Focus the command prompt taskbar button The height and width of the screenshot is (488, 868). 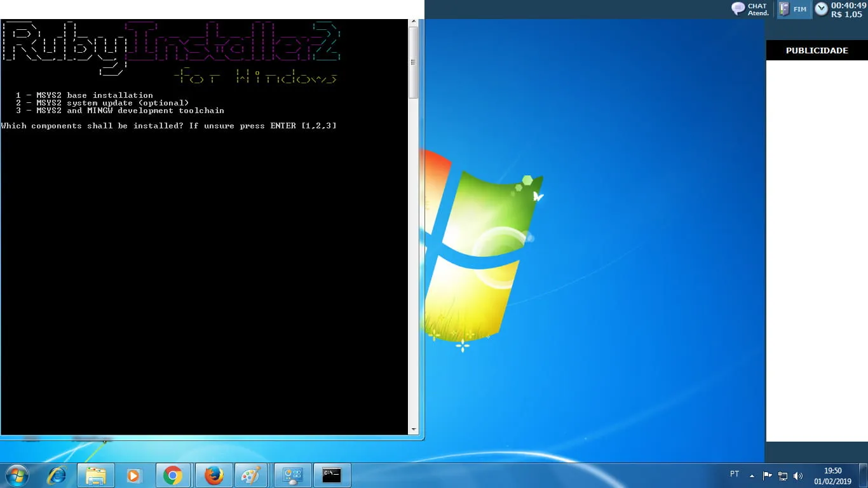[332, 475]
